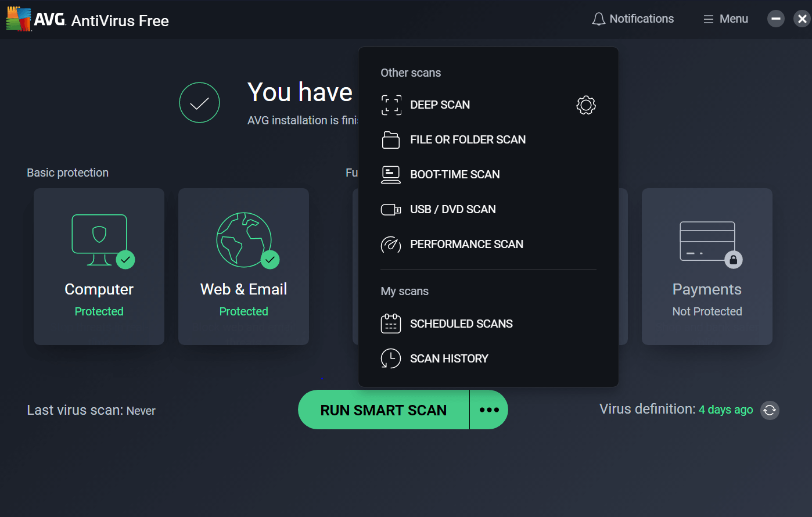Select Performance Scan from the scans menu

pos(466,245)
